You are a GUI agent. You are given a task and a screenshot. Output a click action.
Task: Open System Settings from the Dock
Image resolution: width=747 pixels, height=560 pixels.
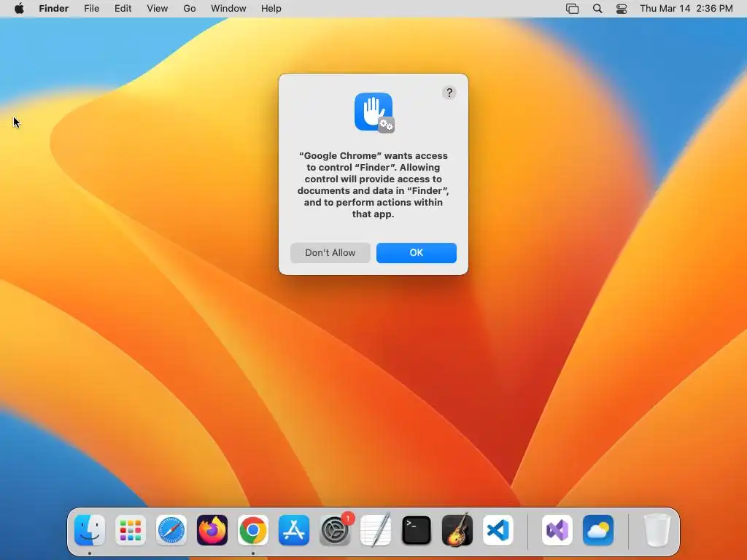coord(335,530)
